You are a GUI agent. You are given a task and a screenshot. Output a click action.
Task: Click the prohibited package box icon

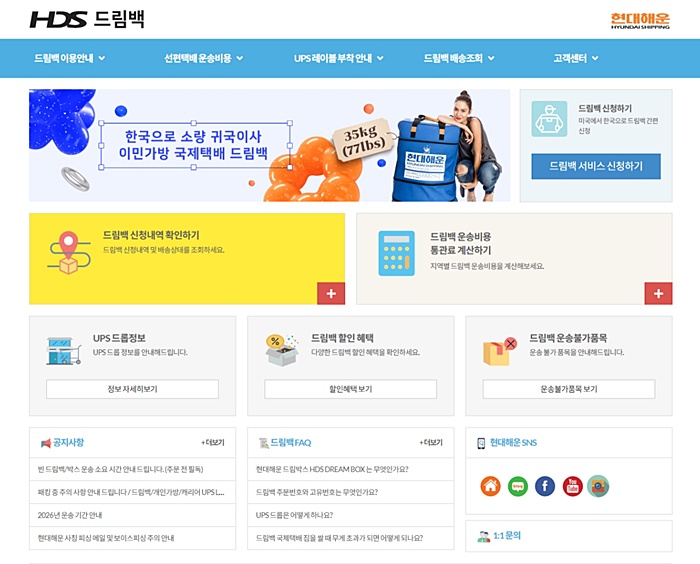click(x=500, y=351)
